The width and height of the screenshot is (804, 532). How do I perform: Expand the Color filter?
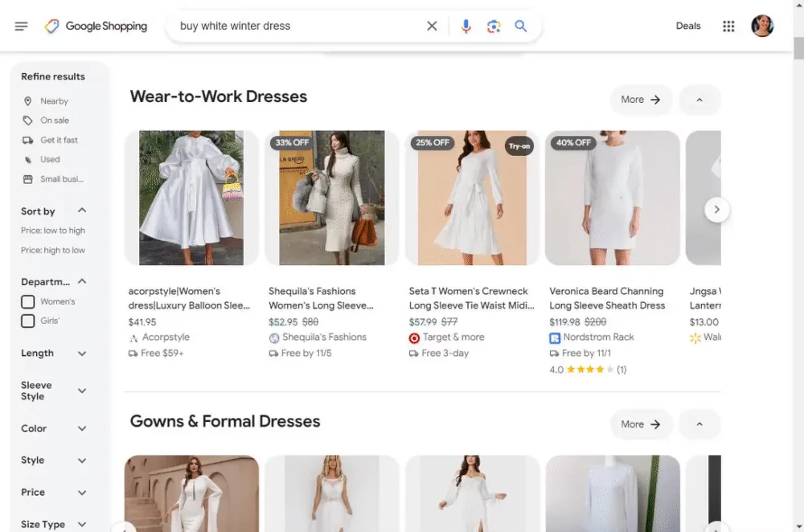pyautogui.click(x=81, y=428)
